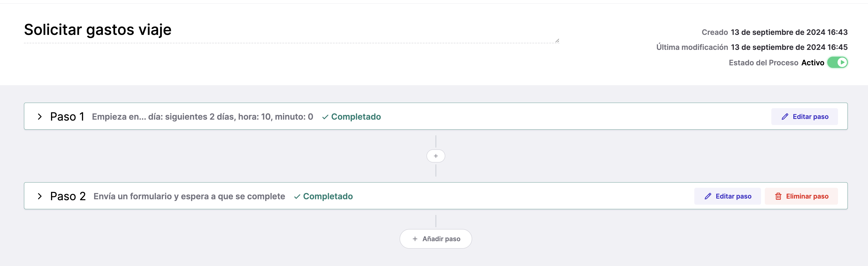Click the Creado date text
The width and height of the screenshot is (868, 266).
point(789,32)
